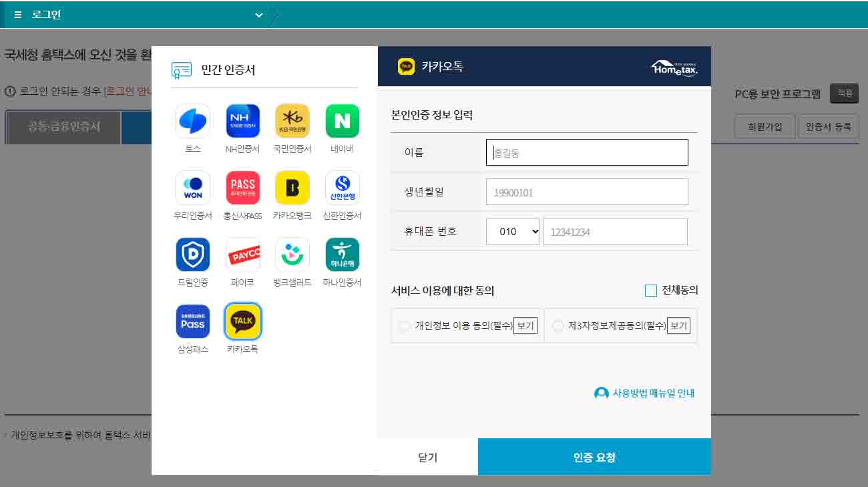Click the 민간 인증서 certificate header icon
Viewport: 868px width, 487px height.
click(x=182, y=69)
